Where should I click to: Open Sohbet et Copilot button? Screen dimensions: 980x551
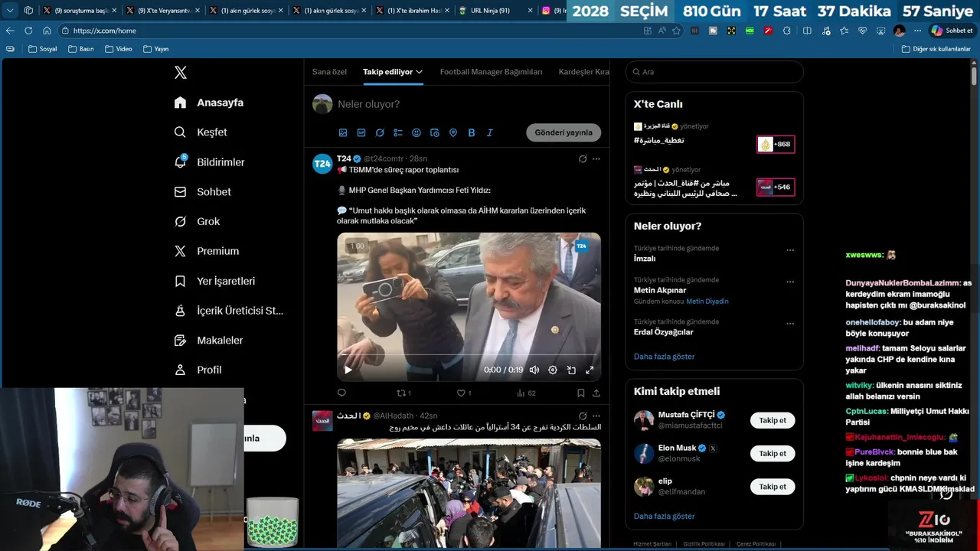pos(952,31)
